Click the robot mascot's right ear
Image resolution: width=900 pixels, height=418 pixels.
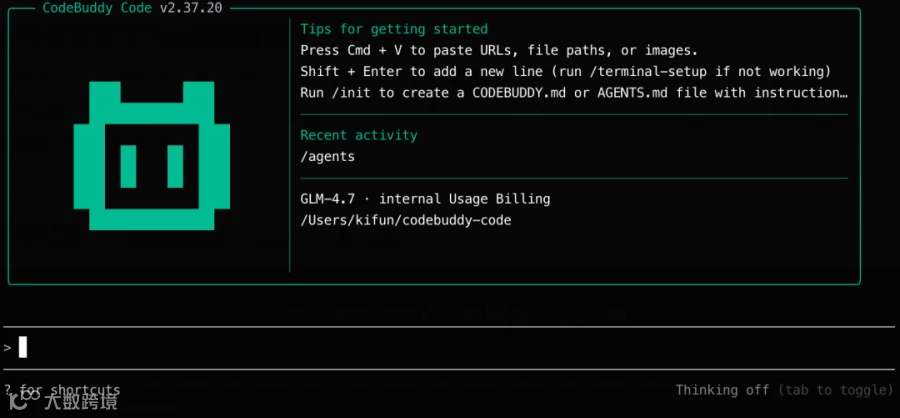point(199,92)
